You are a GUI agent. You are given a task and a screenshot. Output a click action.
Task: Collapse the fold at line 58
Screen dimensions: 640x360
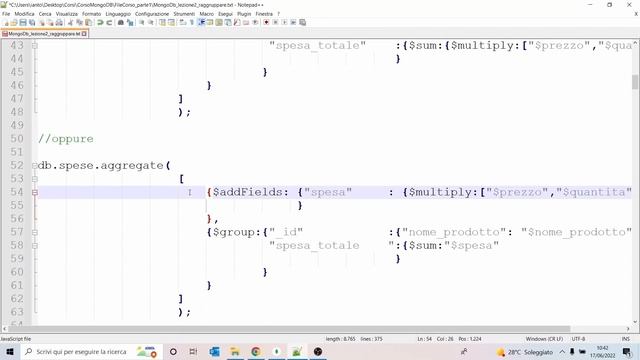point(35,246)
